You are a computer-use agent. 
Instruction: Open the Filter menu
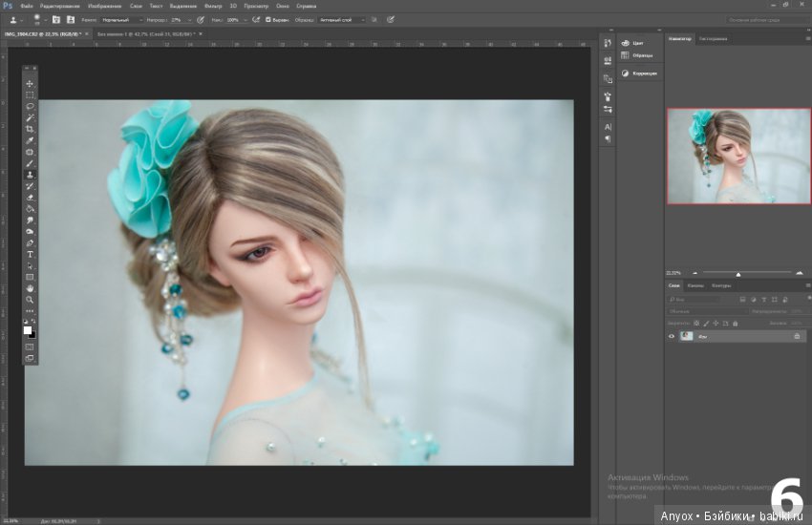point(213,7)
